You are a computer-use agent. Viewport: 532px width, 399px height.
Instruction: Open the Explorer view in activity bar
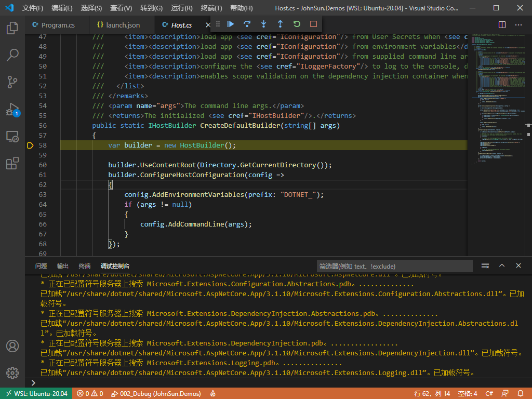click(12, 28)
